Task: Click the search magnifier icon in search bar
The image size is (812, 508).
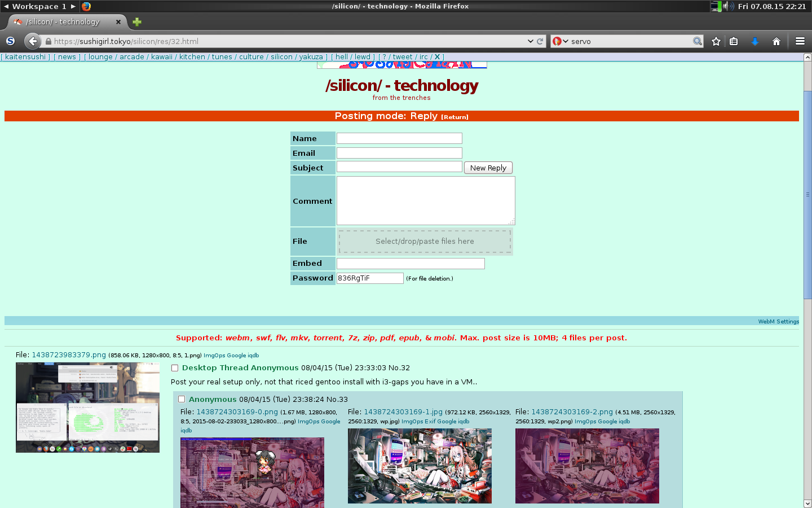Action: pos(698,41)
